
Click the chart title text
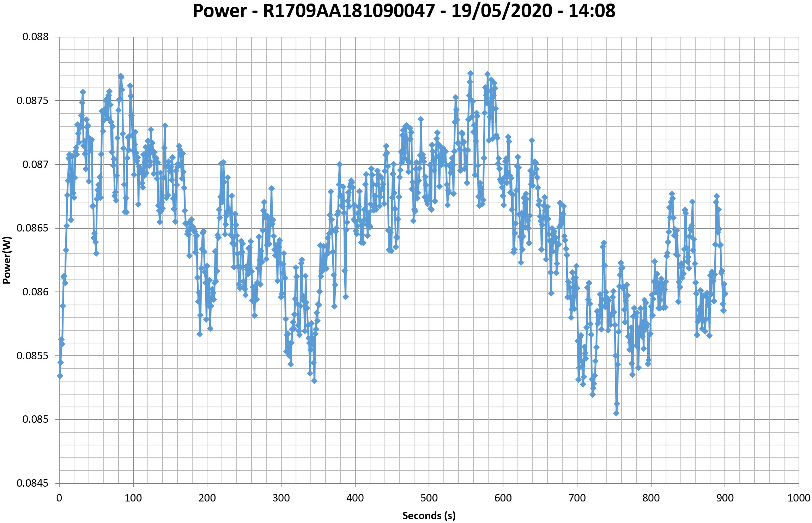coord(404,11)
